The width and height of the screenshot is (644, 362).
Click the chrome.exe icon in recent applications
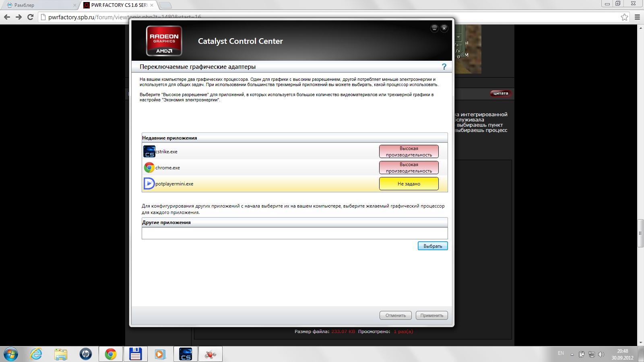(x=149, y=168)
